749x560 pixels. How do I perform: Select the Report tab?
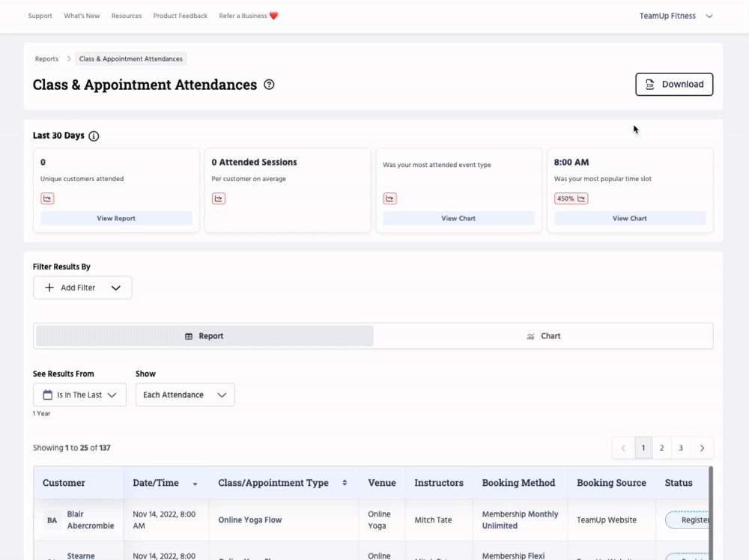(204, 336)
